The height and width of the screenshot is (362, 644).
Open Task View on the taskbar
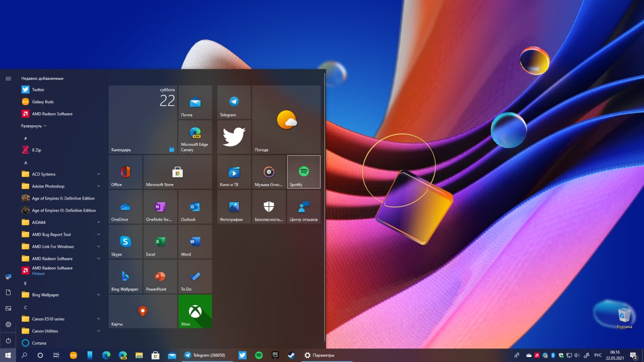56,355
